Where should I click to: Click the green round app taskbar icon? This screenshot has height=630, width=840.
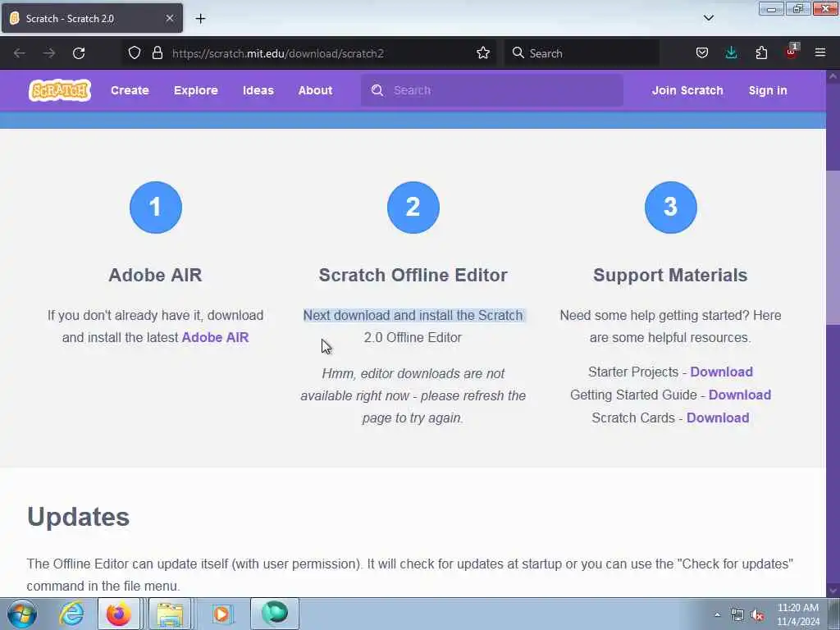coord(275,614)
